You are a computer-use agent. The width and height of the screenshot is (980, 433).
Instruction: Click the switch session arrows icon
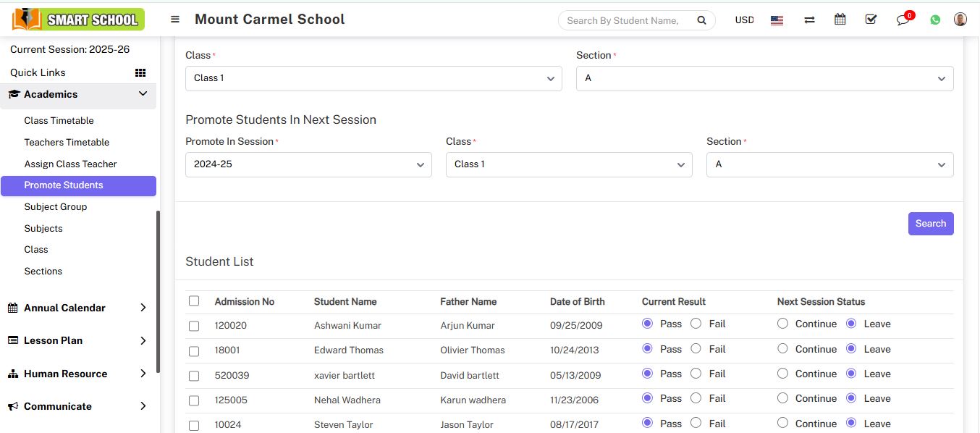(x=809, y=20)
